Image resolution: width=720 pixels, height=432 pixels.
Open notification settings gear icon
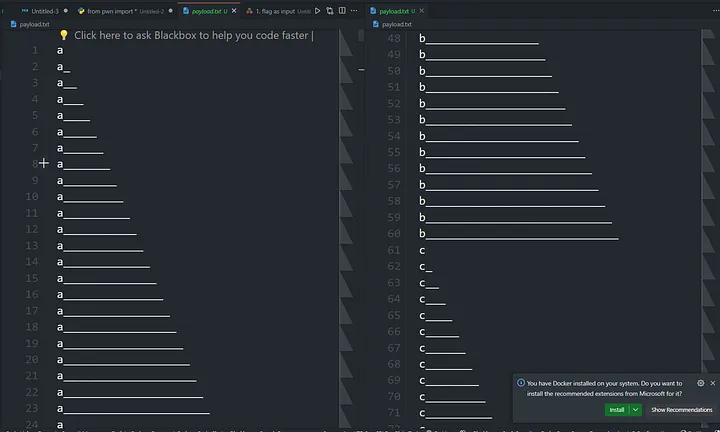pos(700,383)
